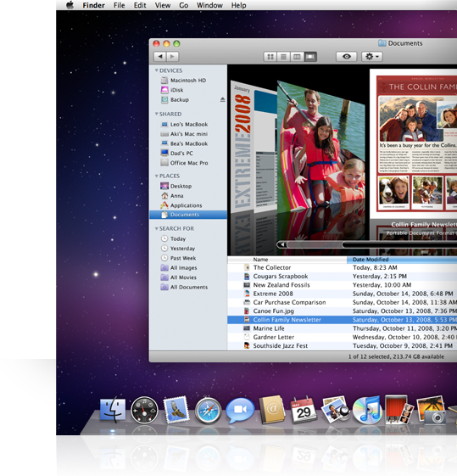Open the View menu
The image size is (457, 476).
click(x=163, y=5)
